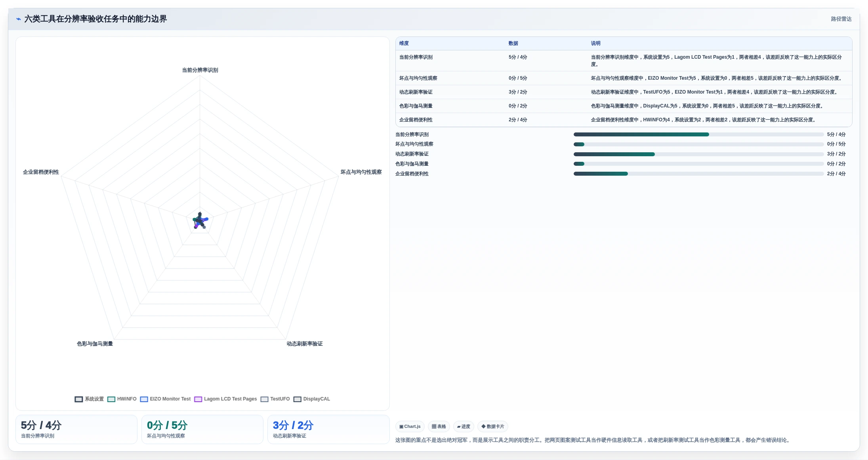Toggle the DisplayCAL legend series
Viewport: 868px width, 460px height.
pyautogui.click(x=311, y=399)
